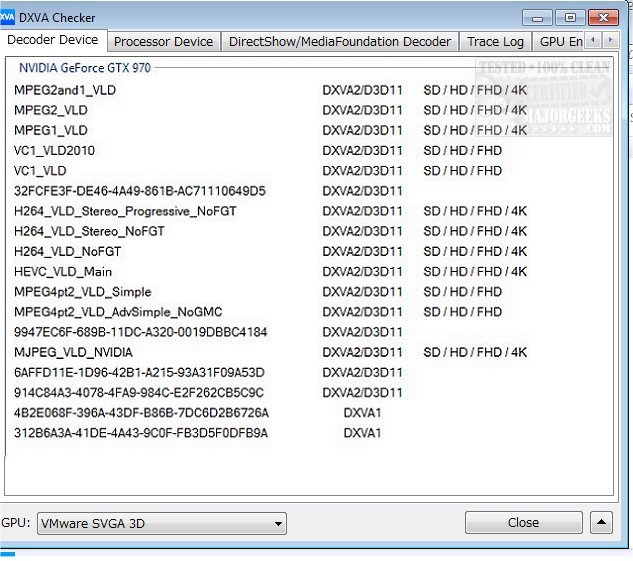
Task: Select the VC1_VLD2010 decoder row
Action: [x=55, y=151]
